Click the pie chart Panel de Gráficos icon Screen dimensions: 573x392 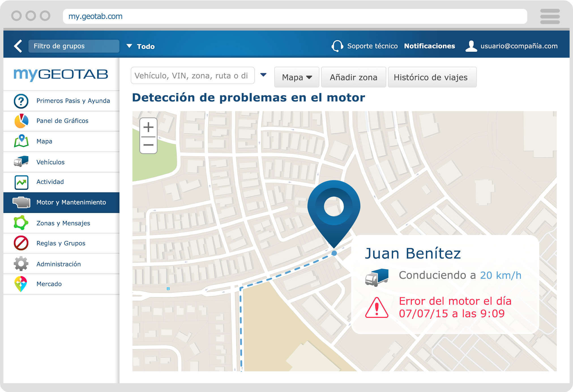21,121
